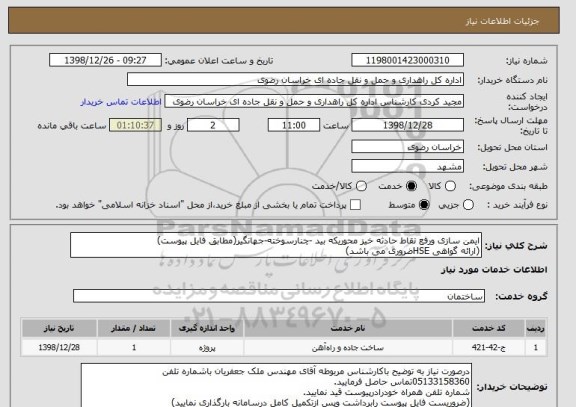Click service code cell ج-42-421

(x=489, y=347)
